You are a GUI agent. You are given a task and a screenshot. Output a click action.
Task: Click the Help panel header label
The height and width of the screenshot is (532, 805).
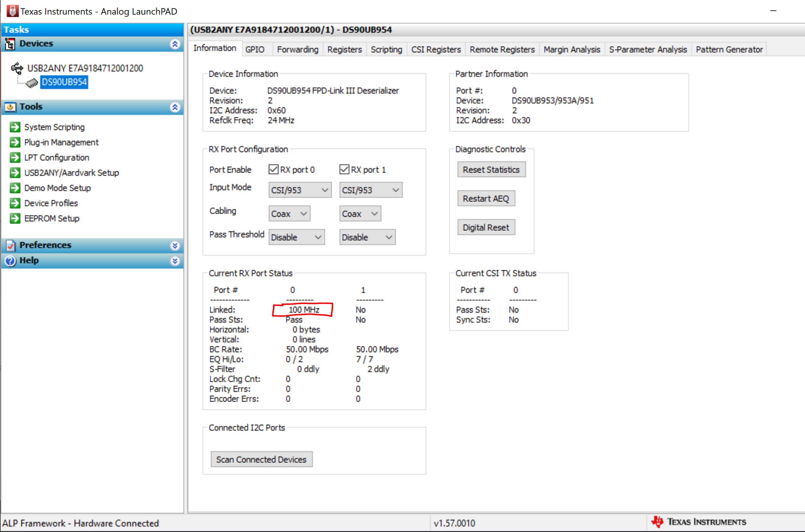[x=29, y=261]
